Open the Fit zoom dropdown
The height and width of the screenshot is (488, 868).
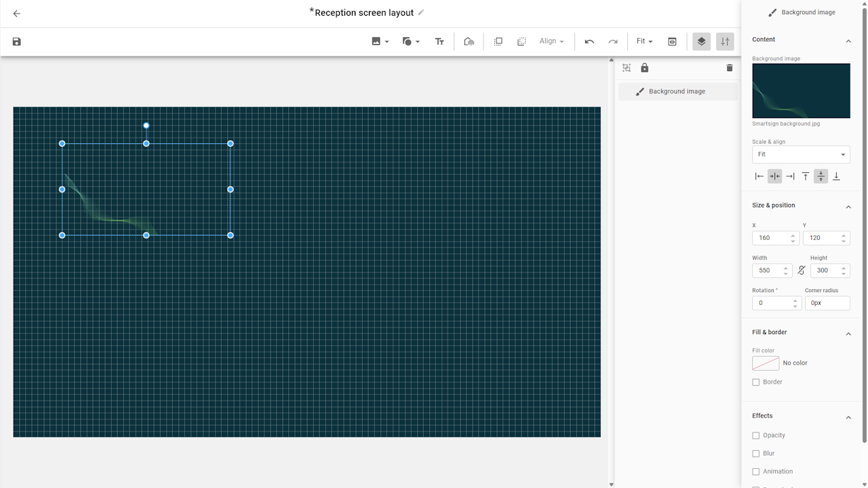pyautogui.click(x=644, y=42)
